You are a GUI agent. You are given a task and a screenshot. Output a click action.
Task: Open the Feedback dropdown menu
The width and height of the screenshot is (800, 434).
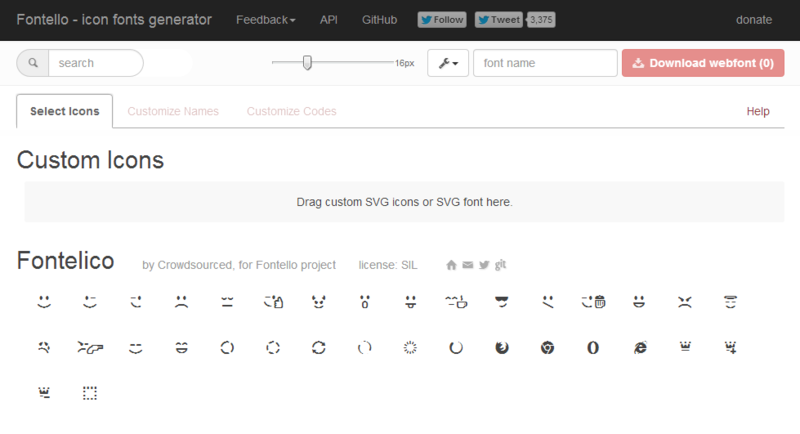click(265, 20)
